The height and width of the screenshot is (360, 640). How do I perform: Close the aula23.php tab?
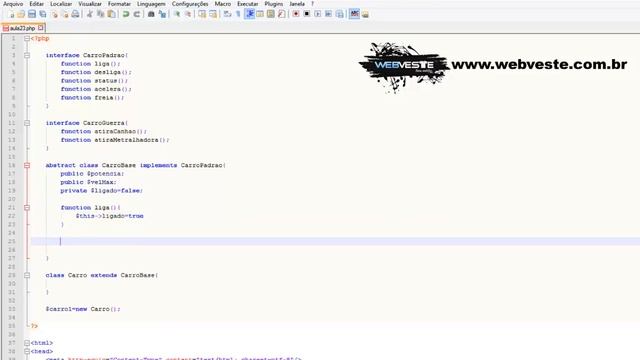[x=40, y=28]
